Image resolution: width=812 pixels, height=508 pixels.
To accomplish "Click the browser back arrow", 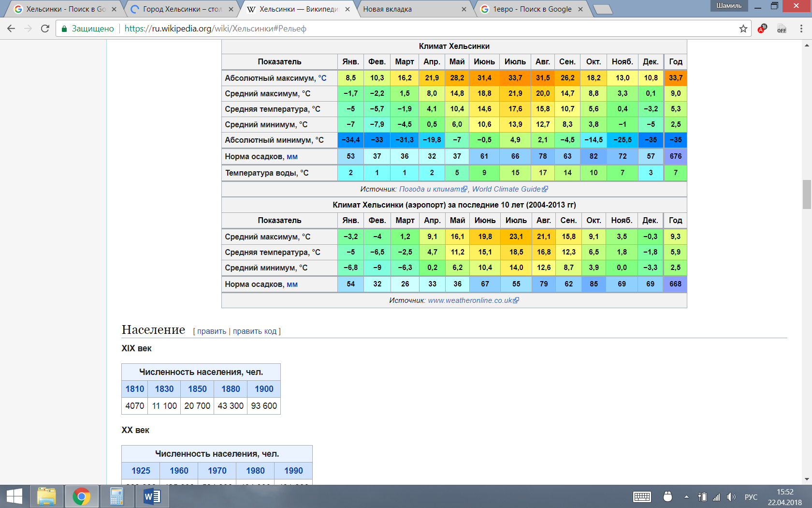I will point(11,29).
